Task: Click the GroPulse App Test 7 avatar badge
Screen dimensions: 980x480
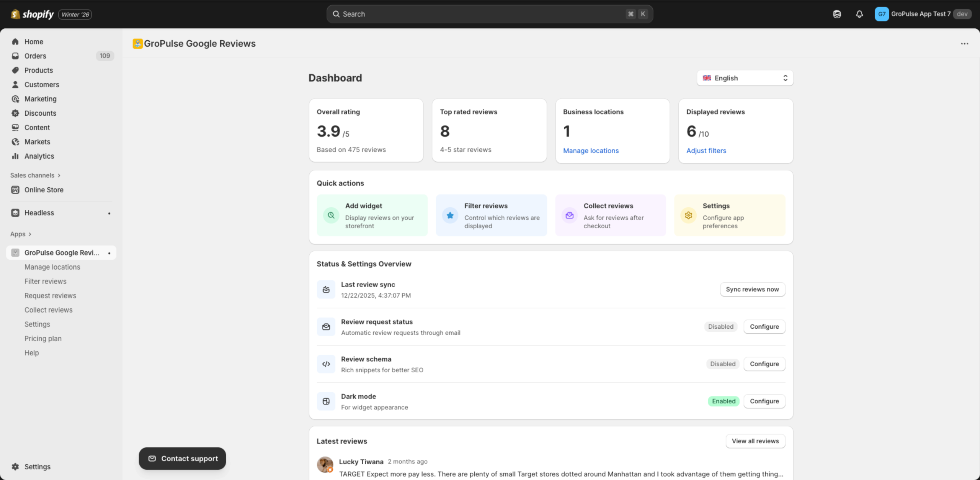Action: click(882, 14)
